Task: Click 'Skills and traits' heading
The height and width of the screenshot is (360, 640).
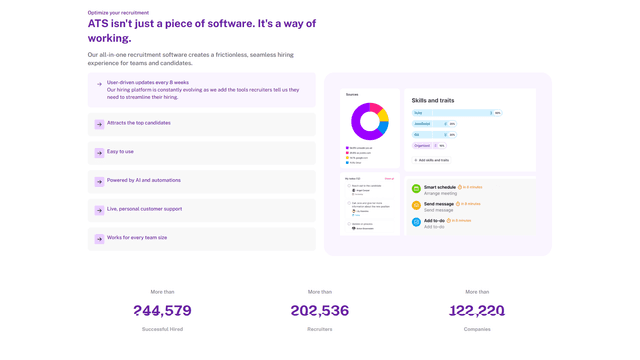Action: click(x=433, y=100)
